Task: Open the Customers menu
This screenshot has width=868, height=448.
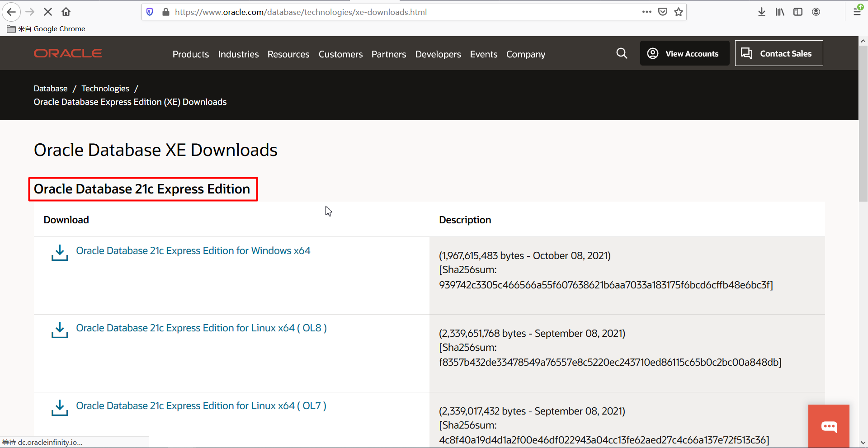Action: point(340,54)
